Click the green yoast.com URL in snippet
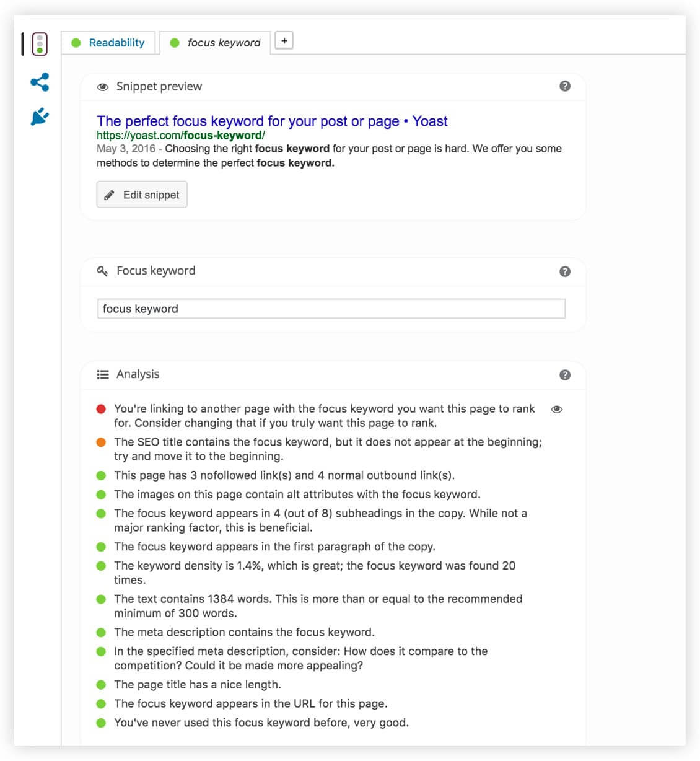Image resolution: width=700 pixels, height=761 pixels. (181, 135)
